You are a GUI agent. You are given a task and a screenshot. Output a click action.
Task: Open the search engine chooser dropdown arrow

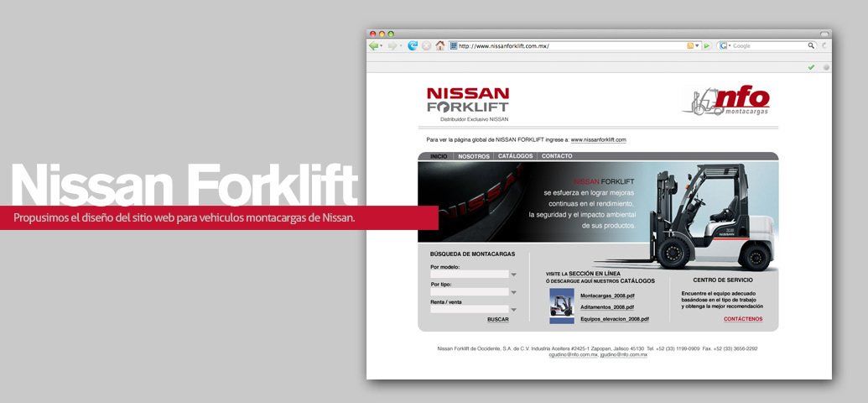pyautogui.click(x=730, y=46)
